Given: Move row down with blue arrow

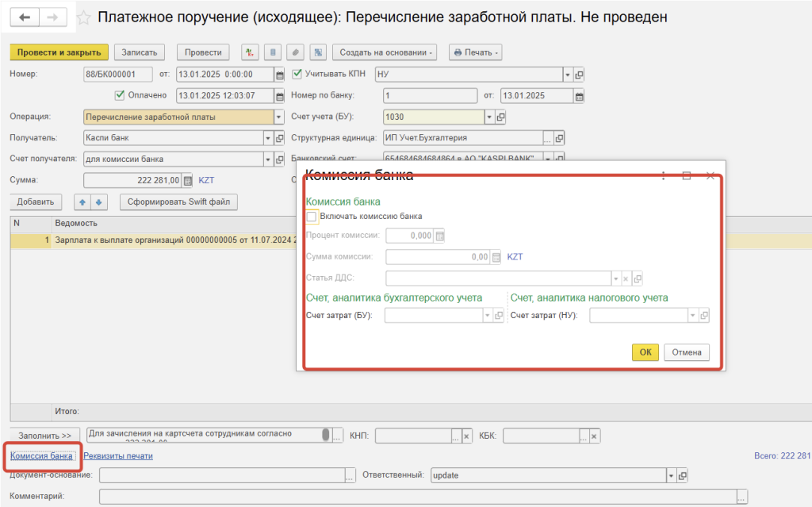Looking at the screenshot, I should click(99, 202).
